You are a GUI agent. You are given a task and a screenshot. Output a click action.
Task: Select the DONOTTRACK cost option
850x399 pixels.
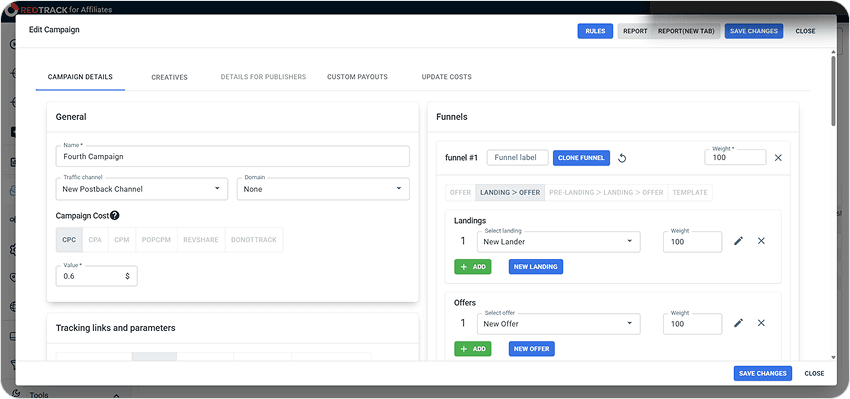tap(254, 240)
